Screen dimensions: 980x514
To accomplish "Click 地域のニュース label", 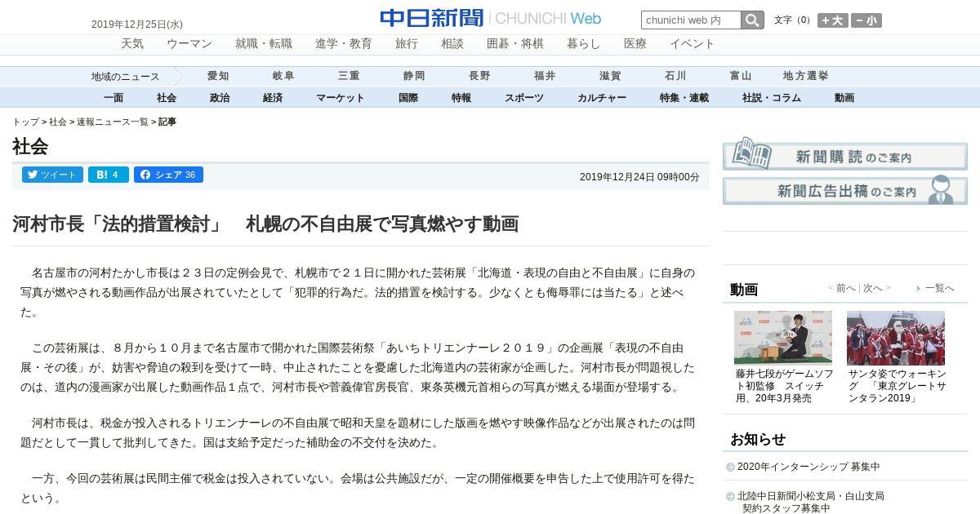I will pyautogui.click(x=126, y=77).
